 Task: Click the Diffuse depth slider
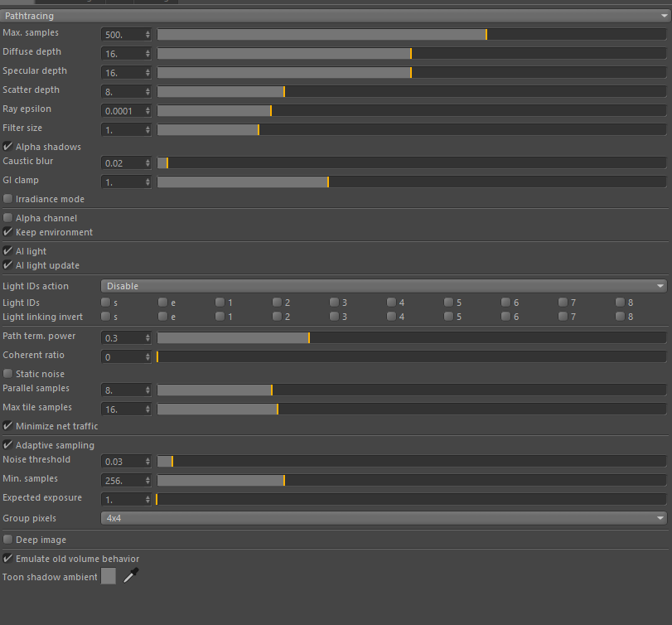(412, 53)
